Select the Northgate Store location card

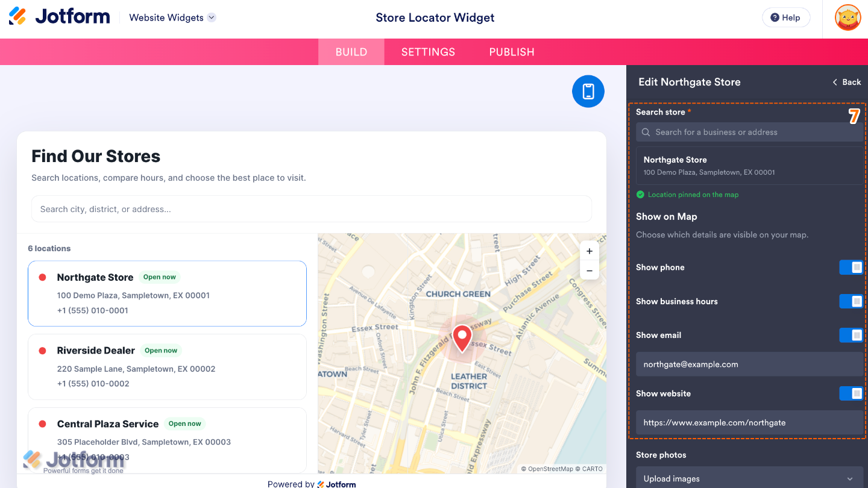click(x=167, y=293)
